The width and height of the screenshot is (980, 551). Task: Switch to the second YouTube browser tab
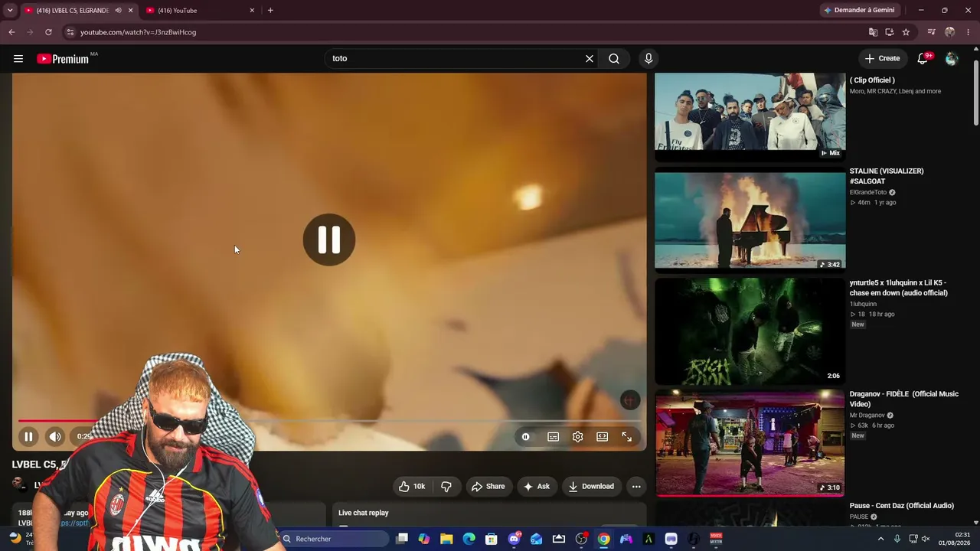pyautogui.click(x=199, y=11)
